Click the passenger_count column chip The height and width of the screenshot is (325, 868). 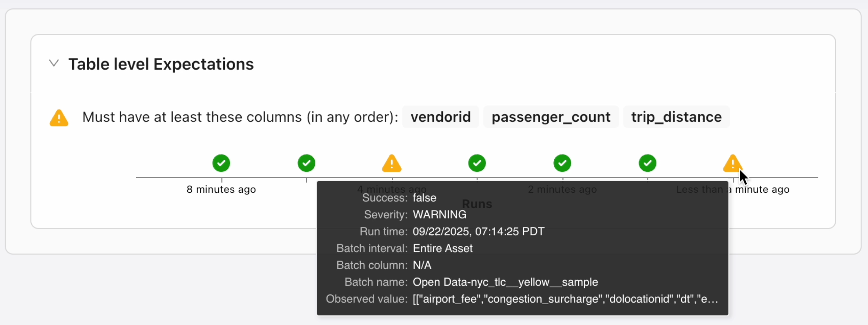[x=551, y=117]
